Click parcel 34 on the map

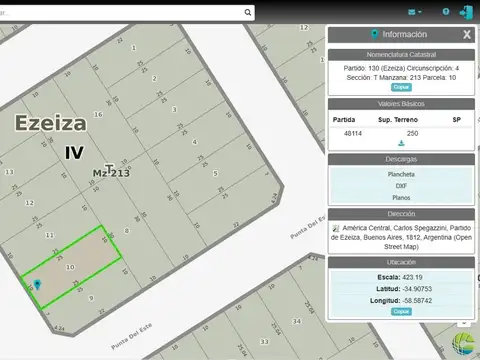click(x=297, y=321)
